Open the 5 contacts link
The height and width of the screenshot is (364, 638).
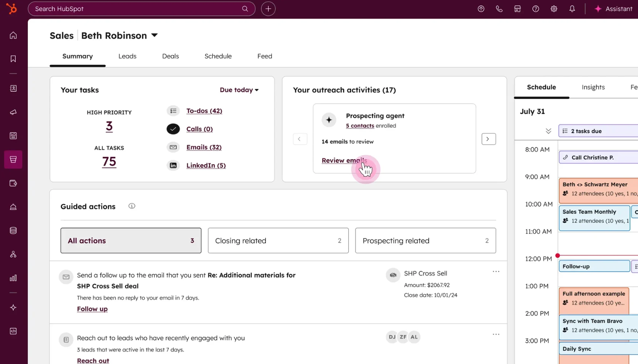[360, 126]
